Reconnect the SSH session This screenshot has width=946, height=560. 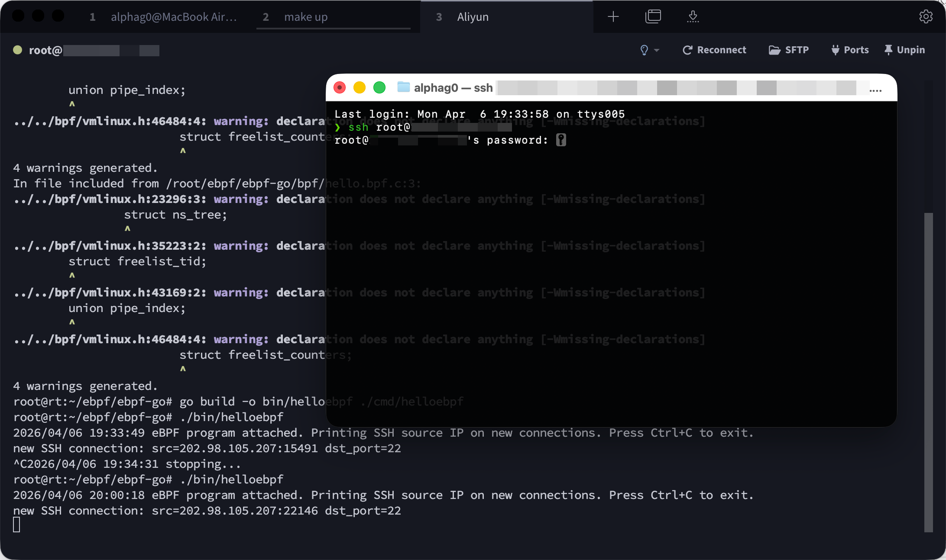coord(714,50)
